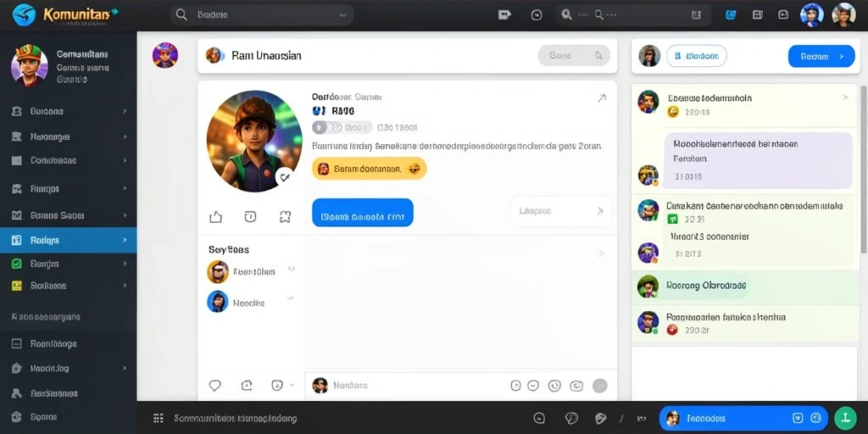Click the thumbs-up icon under the profile picture

coord(216,217)
